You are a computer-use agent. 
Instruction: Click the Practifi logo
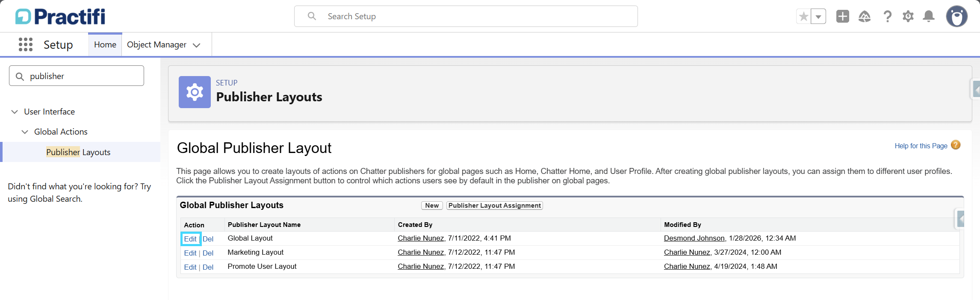pyautogui.click(x=60, y=17)
